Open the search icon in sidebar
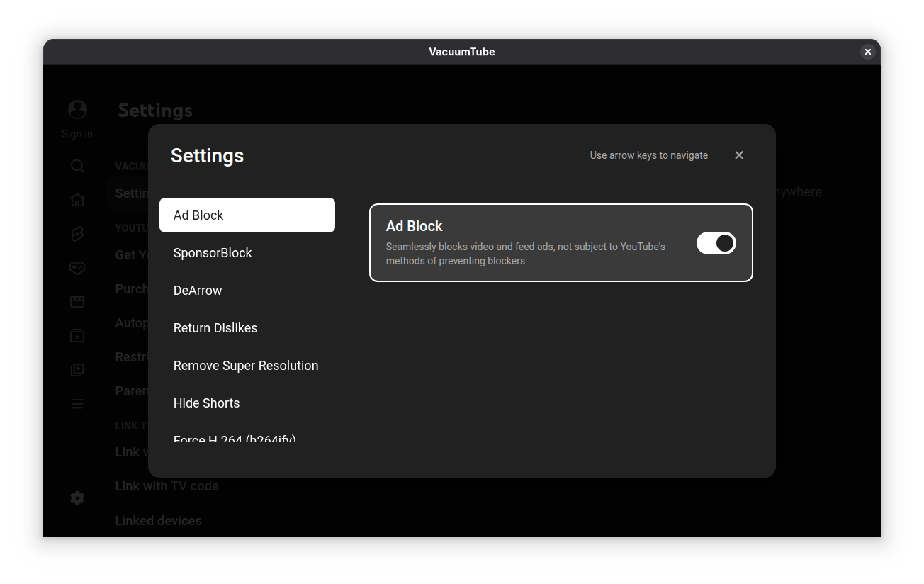 click(77, 166)
